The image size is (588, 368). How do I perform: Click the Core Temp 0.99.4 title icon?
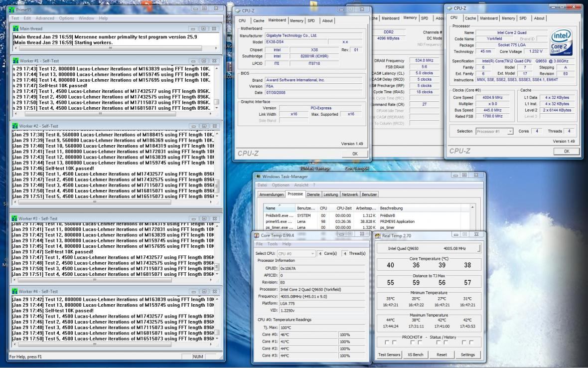point(257,235)
